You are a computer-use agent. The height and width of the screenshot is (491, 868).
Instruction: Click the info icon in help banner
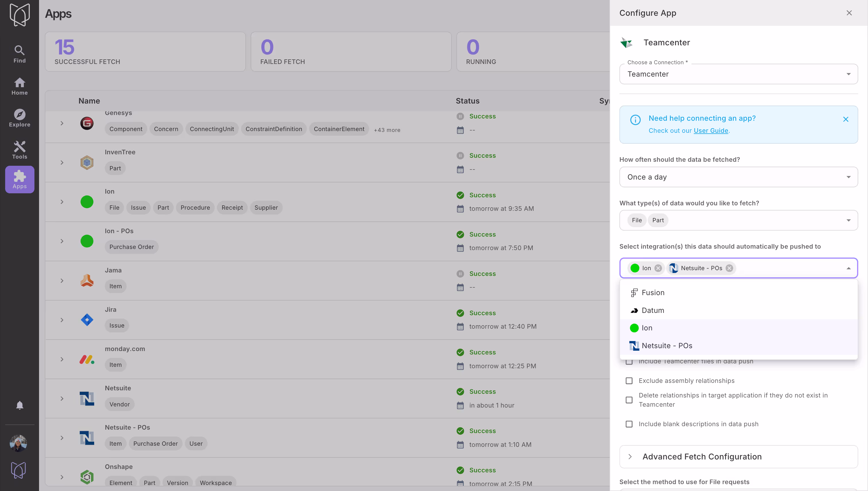[635, 120]
